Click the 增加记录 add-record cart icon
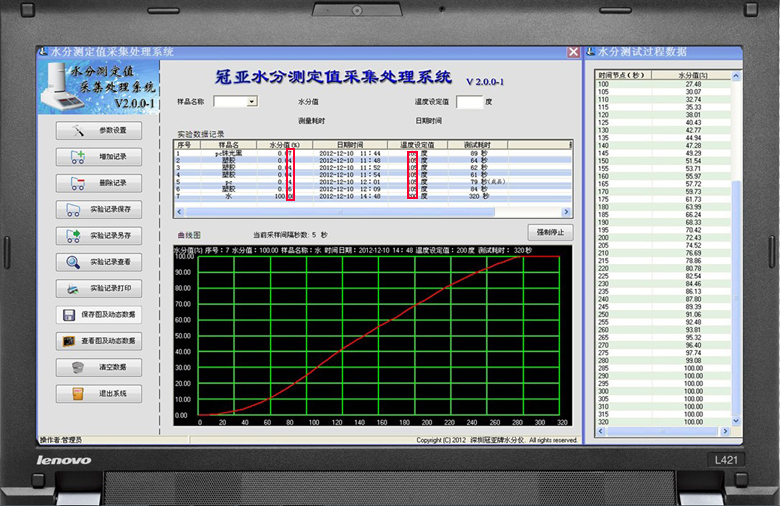The width and height of the screenshot is (780, 506). [98, 157]
